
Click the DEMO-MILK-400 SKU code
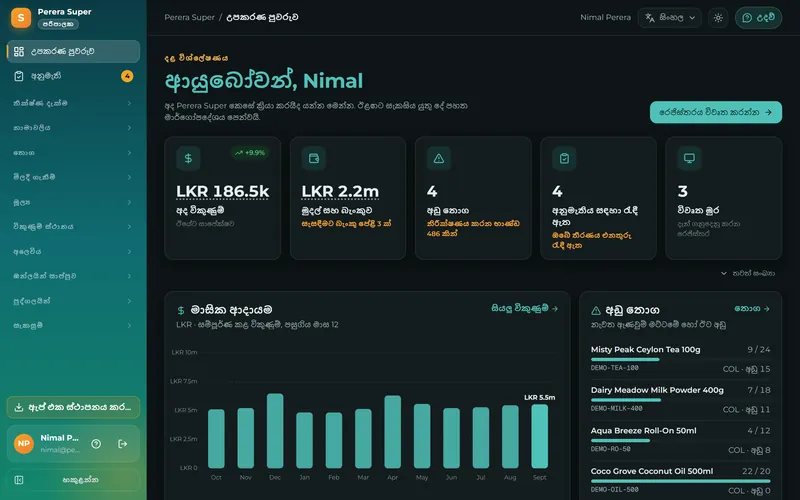point(616,409)
